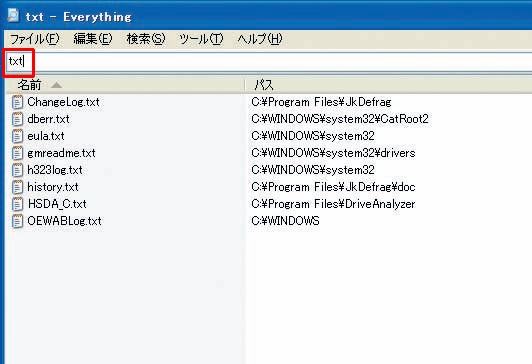Click path C:¥WINDOWS¥system32¥drivers

click(x=333, y=153)
